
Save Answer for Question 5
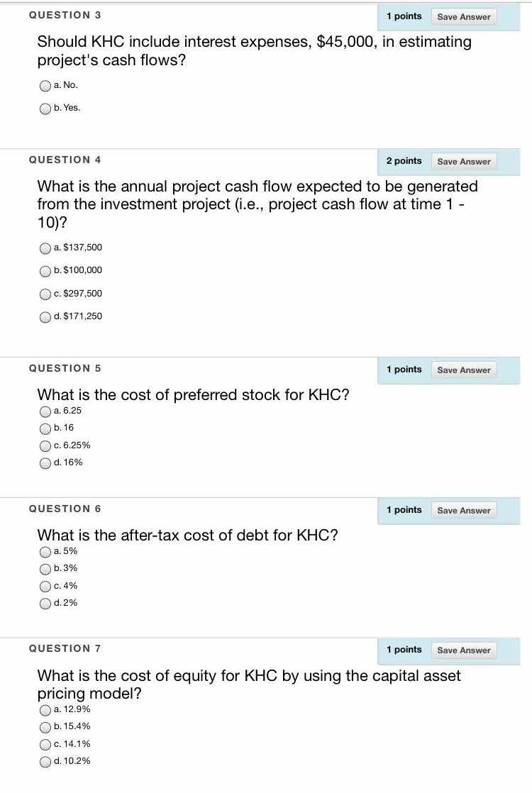coord(464,370)
